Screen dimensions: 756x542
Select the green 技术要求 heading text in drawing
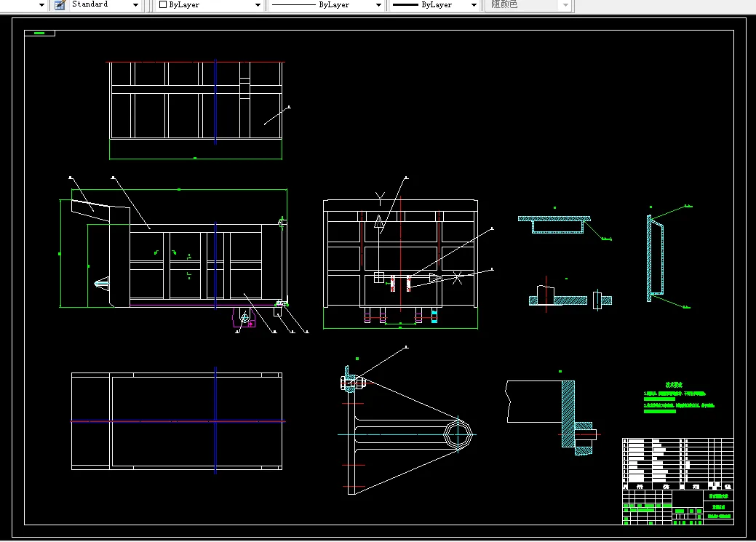674,385
